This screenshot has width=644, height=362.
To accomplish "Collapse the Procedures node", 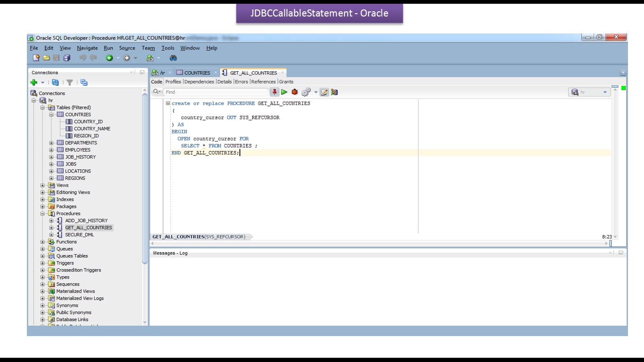I will point(42,214).
